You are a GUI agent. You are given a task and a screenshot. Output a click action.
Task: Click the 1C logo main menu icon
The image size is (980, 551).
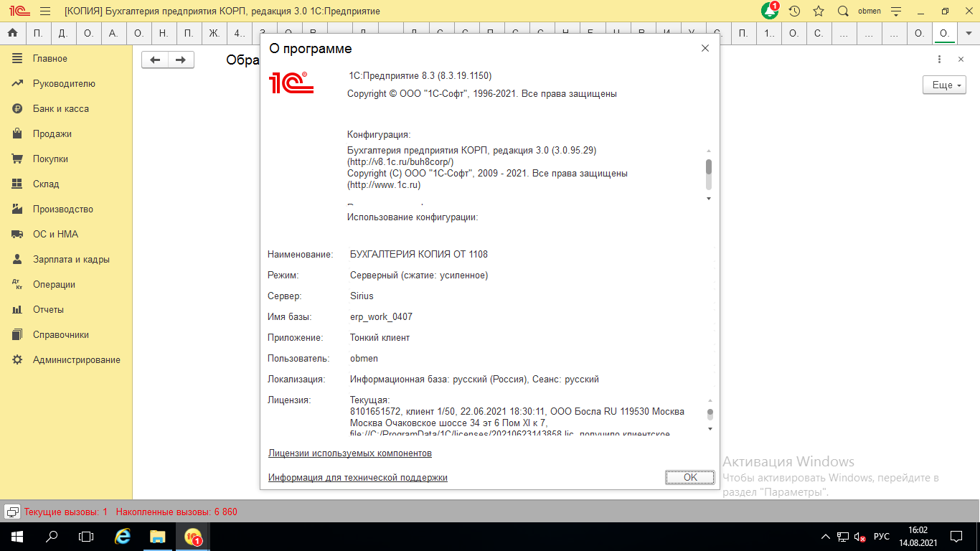point(19,11)
